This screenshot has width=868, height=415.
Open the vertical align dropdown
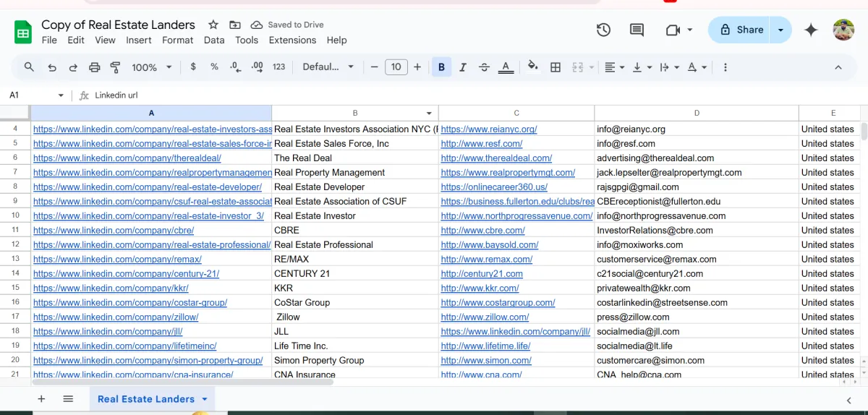pos(642,67)
